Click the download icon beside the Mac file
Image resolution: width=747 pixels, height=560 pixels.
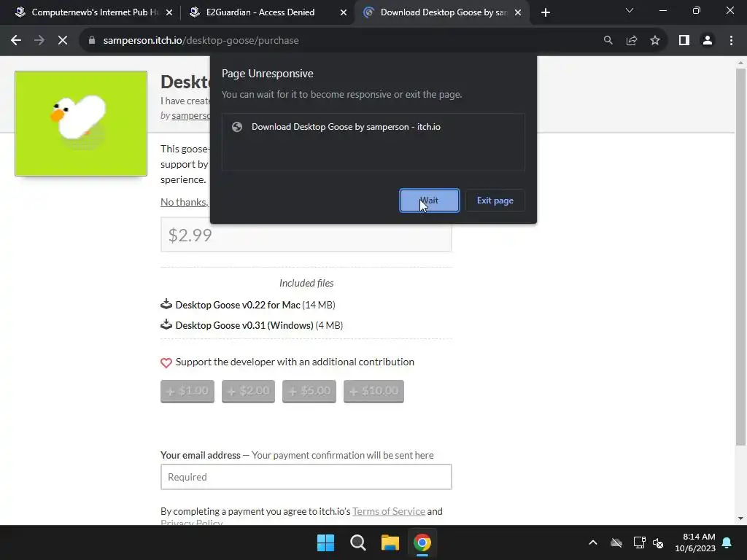(x=166, y=304)
